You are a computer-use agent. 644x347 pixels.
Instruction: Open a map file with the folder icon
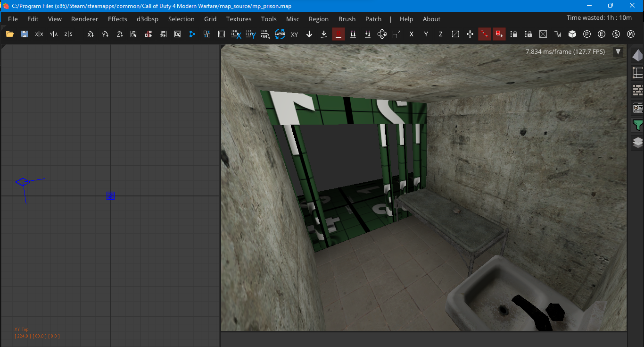[x=10, y=34]
